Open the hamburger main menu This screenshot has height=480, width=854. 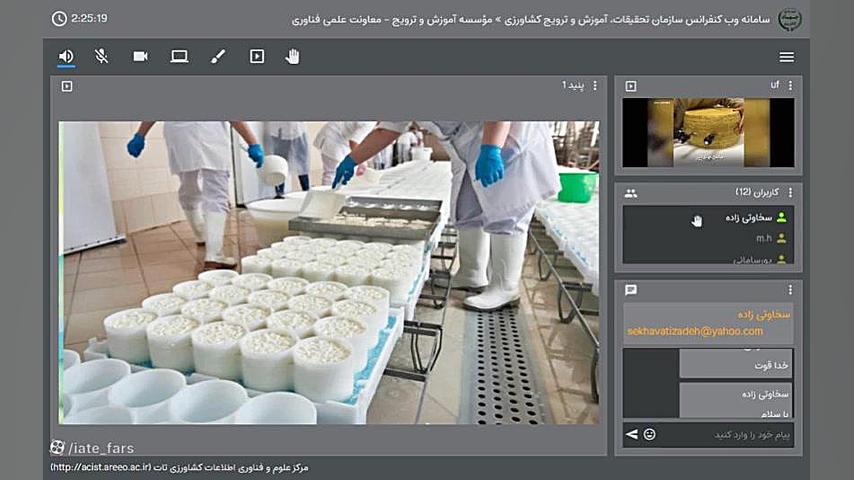pos(786,57)
